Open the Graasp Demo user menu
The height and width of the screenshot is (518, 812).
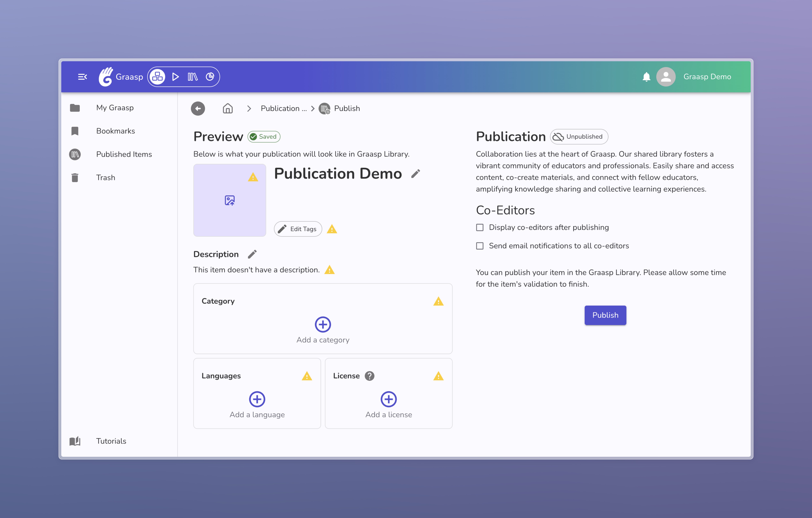click(x=707, y=77)
